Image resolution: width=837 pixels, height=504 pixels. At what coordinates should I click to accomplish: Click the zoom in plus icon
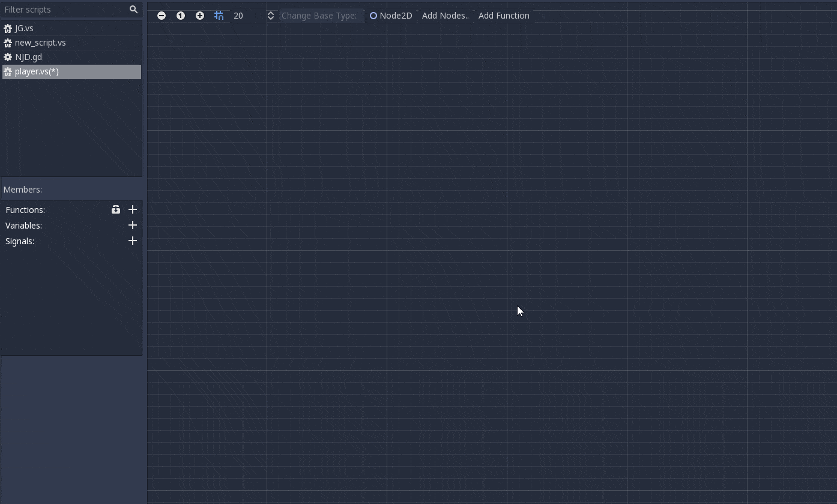[x=200, y=16]
